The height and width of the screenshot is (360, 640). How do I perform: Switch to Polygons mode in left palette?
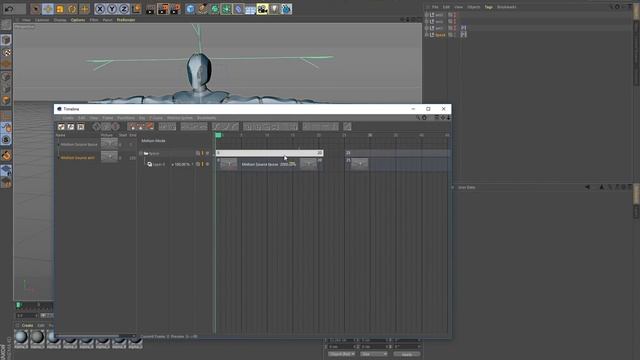point(6,100)
